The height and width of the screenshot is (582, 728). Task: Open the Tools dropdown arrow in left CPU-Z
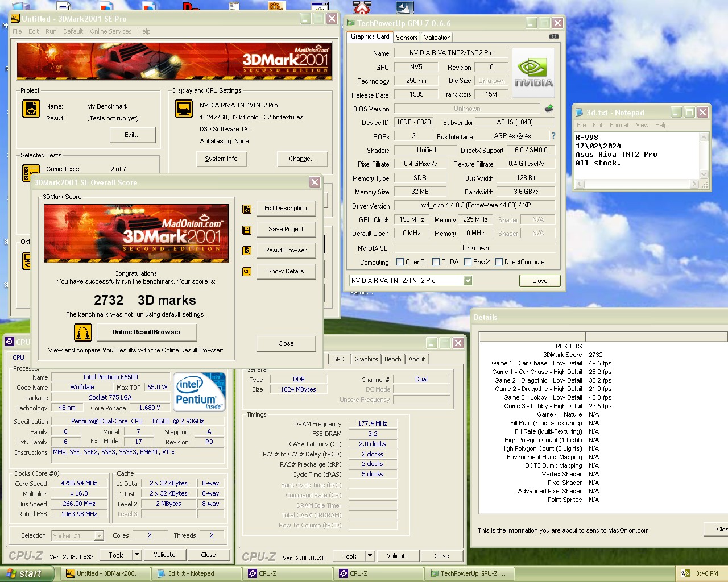tap(136, 555)
